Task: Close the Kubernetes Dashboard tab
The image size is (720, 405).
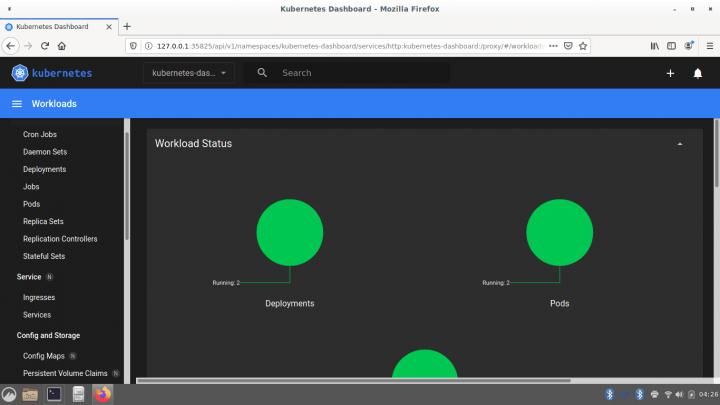Action: (x=109, y=27)
